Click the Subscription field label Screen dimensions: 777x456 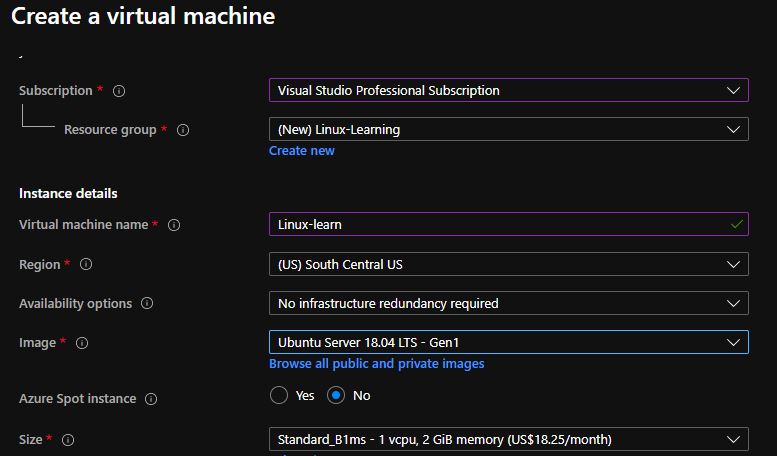click(x=56, y=91)
